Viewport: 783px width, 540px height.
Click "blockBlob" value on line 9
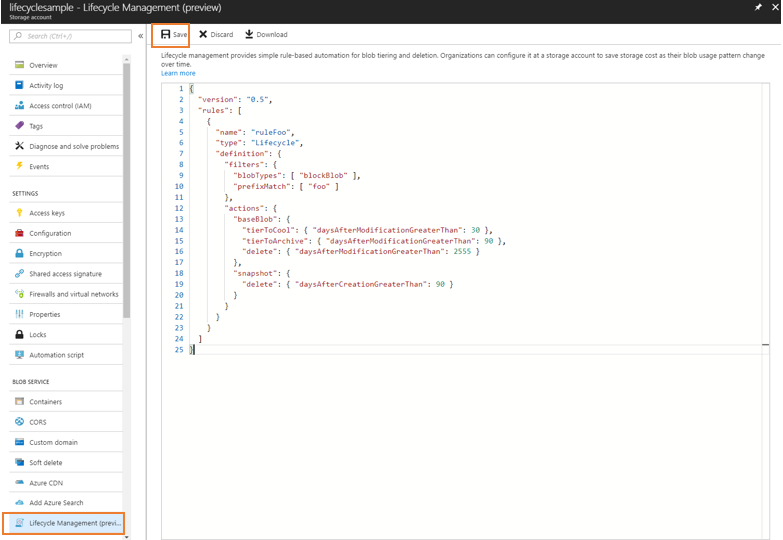click(324, 175)
